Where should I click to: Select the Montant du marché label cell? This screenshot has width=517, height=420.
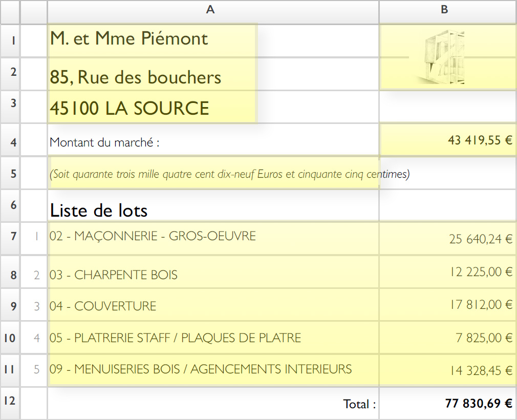click(x=105, y=142)
